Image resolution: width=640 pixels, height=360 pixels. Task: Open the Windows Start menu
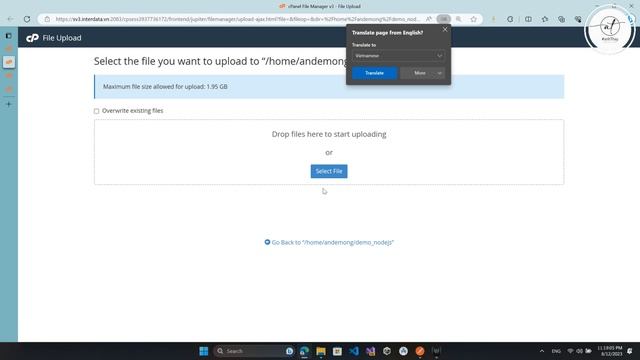(x=204, y=351)
